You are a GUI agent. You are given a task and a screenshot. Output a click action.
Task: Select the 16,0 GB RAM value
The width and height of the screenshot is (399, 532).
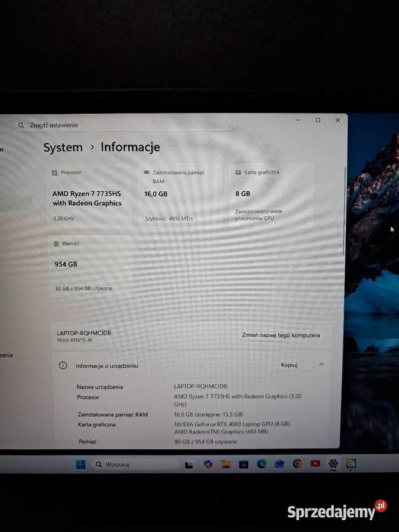pos(155,194)
